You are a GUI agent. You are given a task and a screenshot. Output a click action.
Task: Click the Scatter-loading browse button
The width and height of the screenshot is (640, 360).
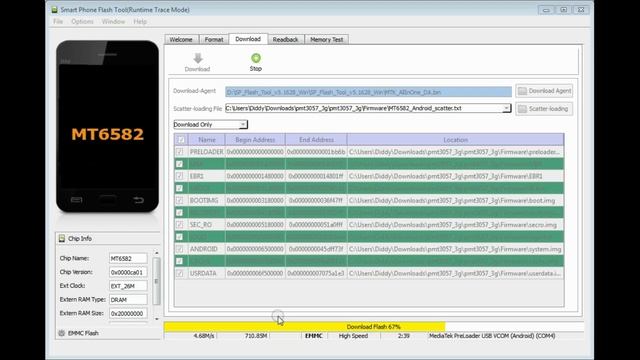point(544,109)
